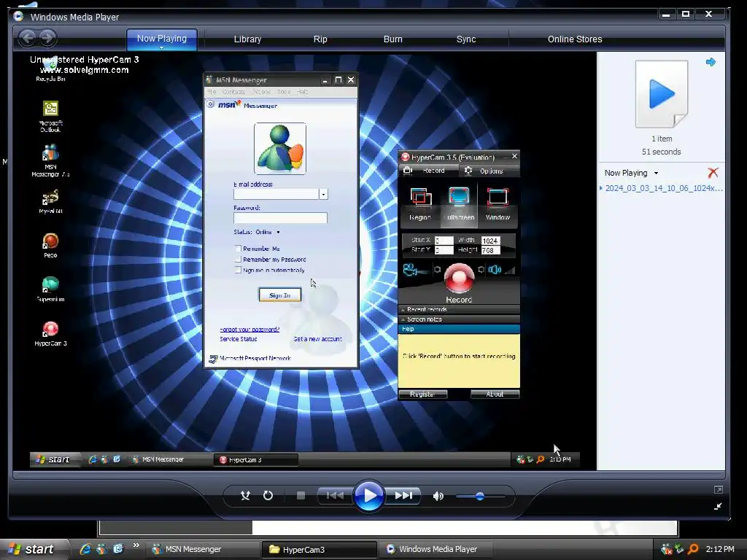This screenshot has height=560, width=747.
Task: Open the Burn tab
Action: (x=393, y=39)
